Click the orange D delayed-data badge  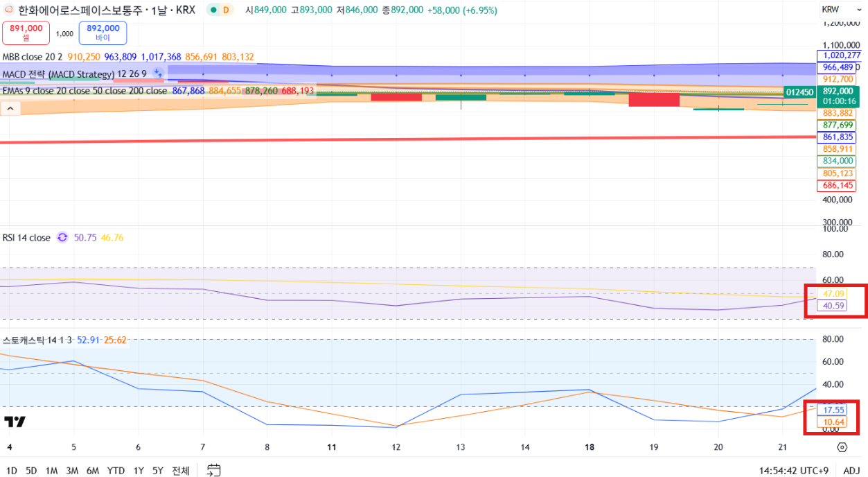[226, 10]
